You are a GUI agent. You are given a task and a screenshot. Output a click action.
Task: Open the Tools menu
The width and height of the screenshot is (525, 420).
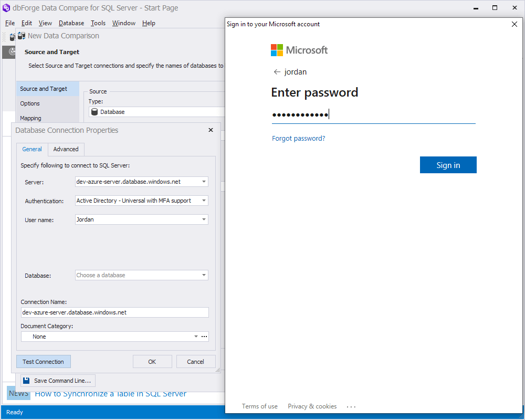click(x=98, y=23)
